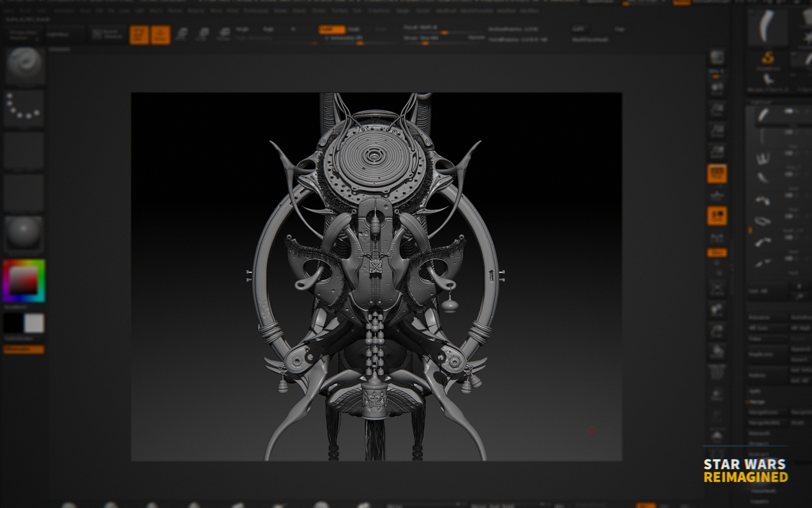812x508 pixels.
Task: Open the Render menu in menu bar
Action: point(280,11)
